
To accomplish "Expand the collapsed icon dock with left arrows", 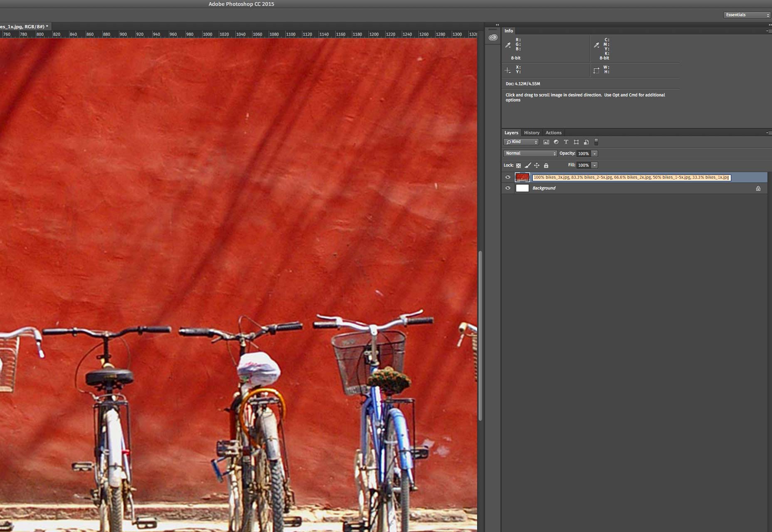I will [x=497, y=25].
